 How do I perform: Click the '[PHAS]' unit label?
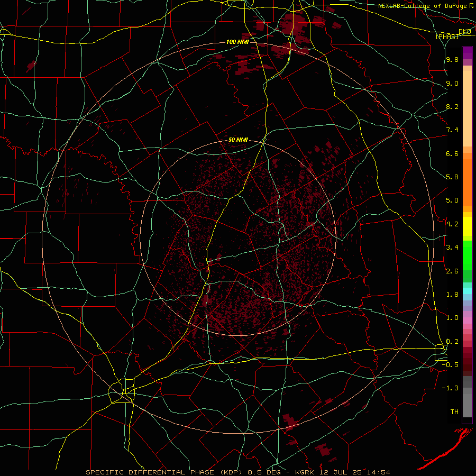(x=447, y=36)
